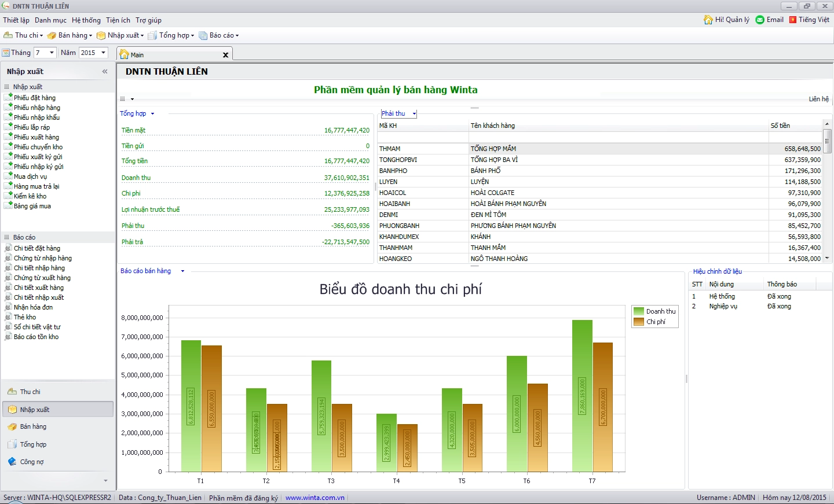Open the Chứng từ xuất hàng report
Image resolution: width=834 pixels, height=504 pixels.
(x=42, y=278)
